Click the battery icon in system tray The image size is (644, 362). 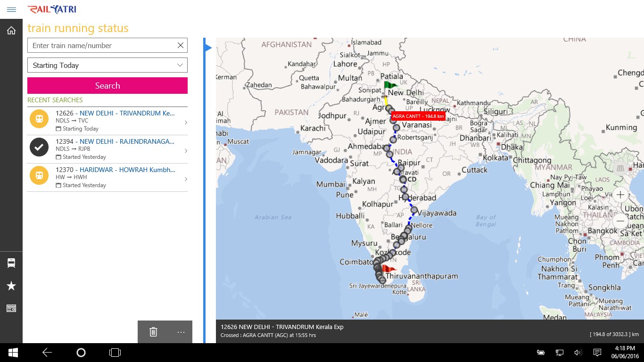[x=541, y=353]
